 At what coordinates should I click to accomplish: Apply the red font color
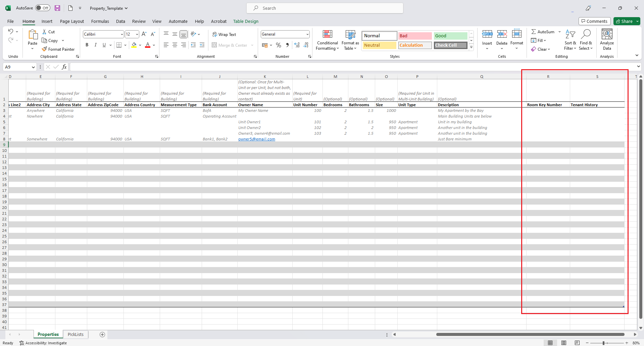(x=148, y=45)
